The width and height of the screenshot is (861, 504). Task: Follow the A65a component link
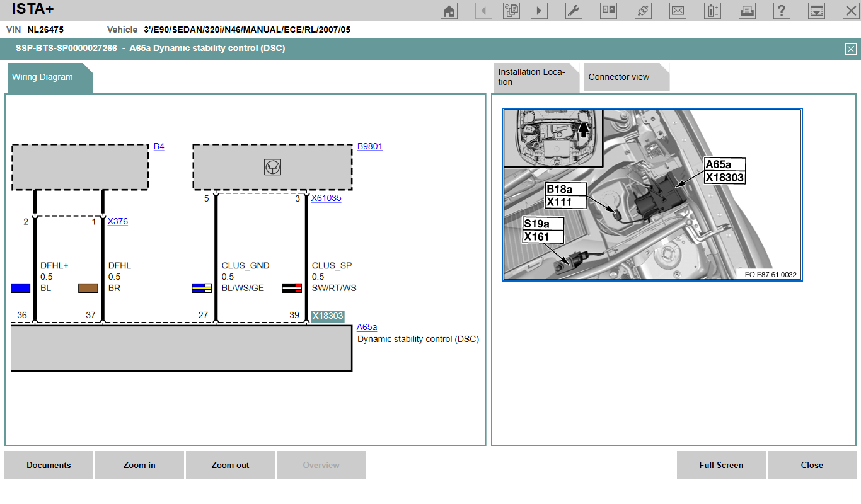point(366,327)
